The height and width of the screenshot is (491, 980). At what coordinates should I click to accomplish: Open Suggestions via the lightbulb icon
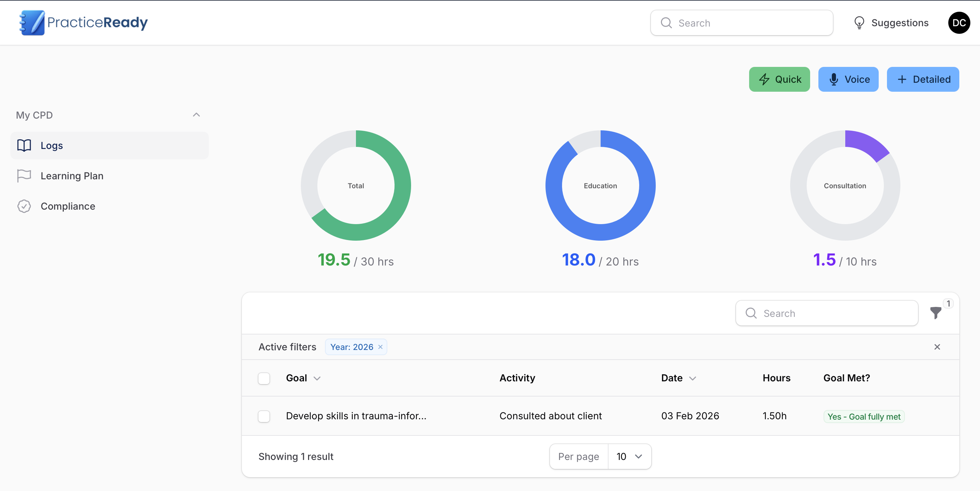[859, 23]
